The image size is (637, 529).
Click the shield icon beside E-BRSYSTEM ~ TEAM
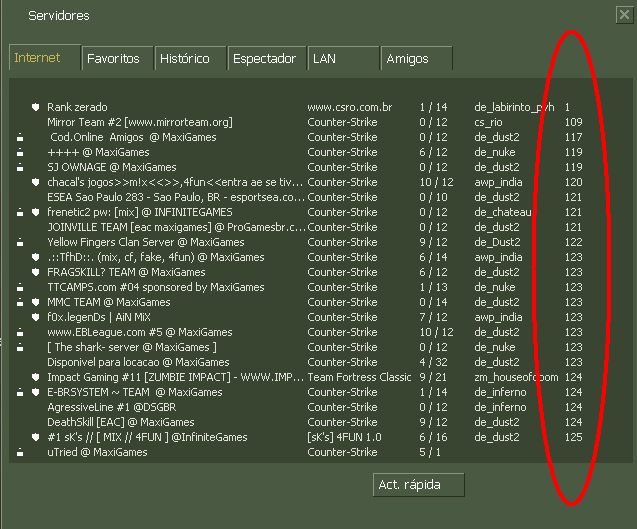(x=36, y=392)
